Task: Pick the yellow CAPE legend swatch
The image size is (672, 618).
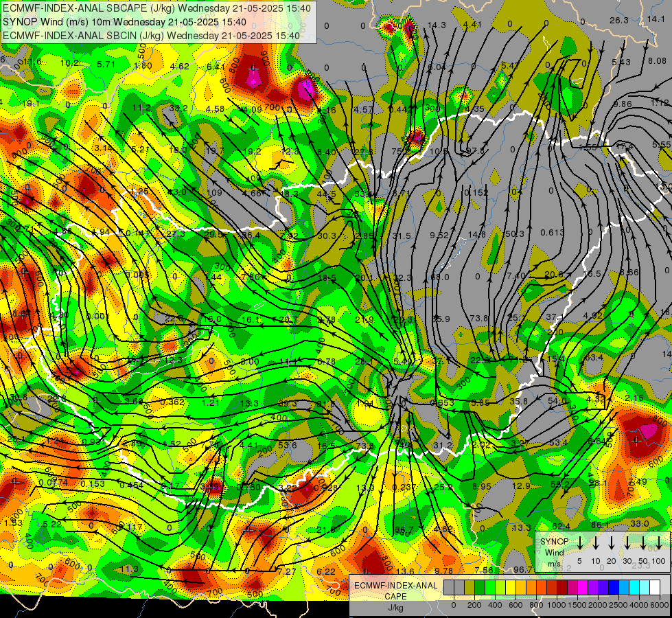Action: click(x=511, y=588)
